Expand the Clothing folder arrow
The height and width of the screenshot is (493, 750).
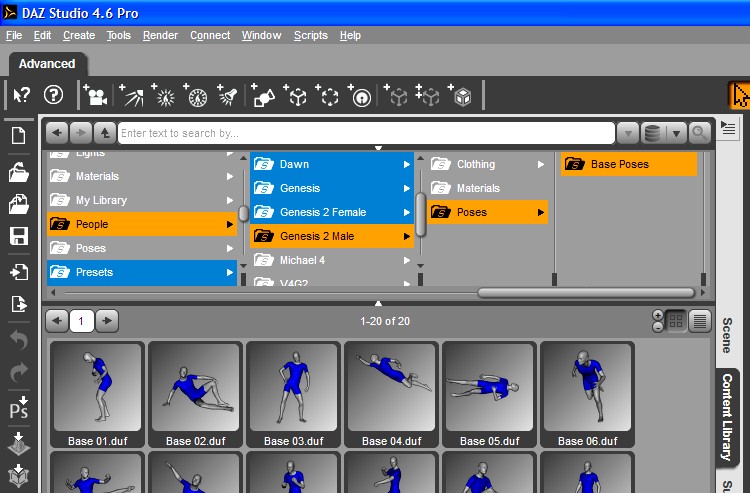coord(541,164)
